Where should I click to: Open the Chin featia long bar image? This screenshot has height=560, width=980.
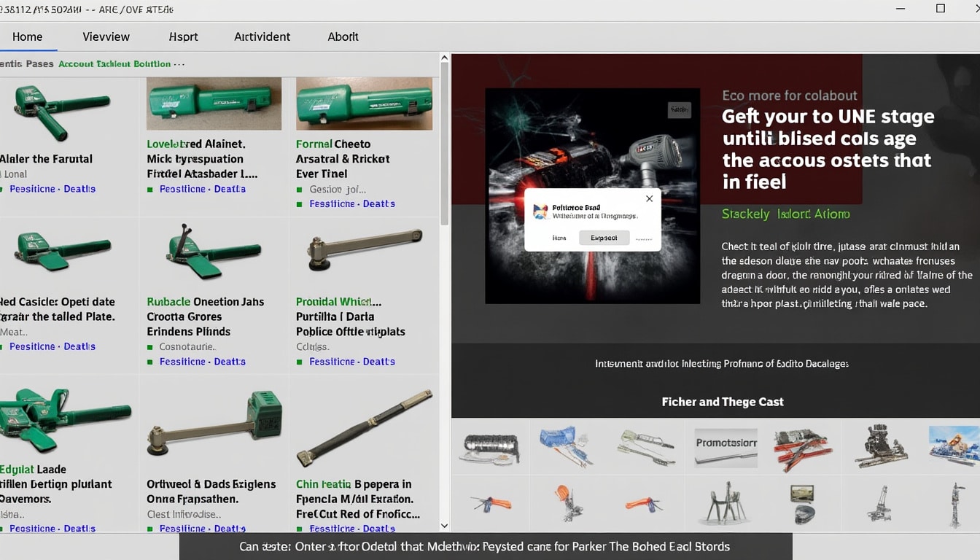point(365,429)
